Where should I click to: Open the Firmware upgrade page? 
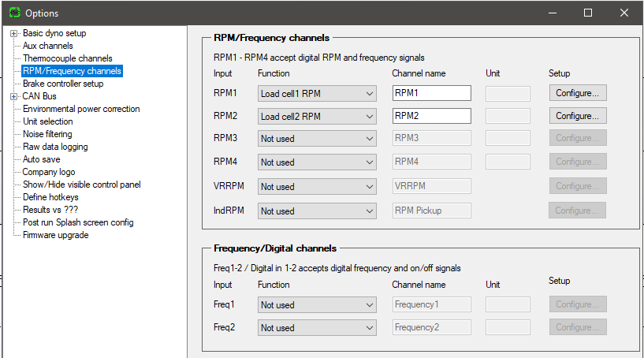(x=55, y=235)
